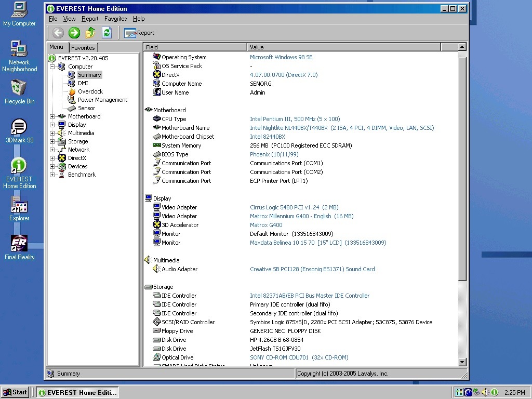Click the SCSI/RAID Controller icon

156,322
